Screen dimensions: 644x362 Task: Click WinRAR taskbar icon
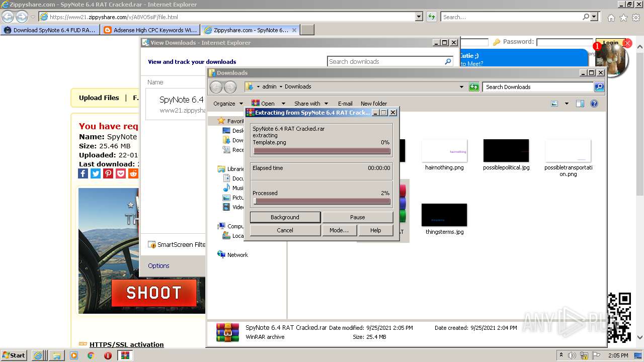click(125, 355)
